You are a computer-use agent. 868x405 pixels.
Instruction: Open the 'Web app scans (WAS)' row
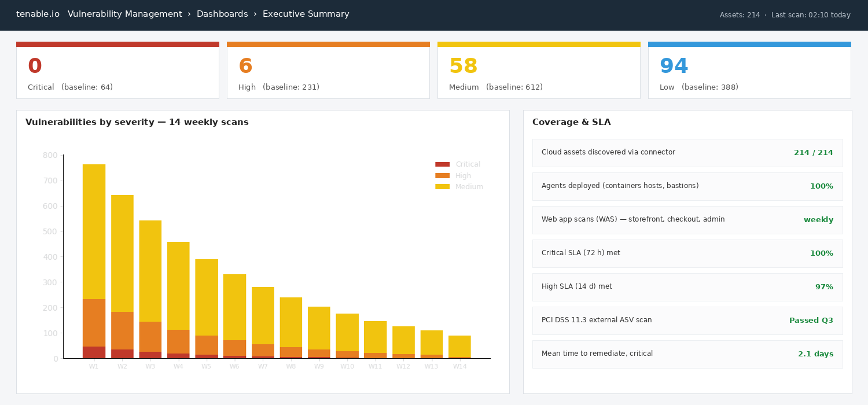click(687, 220)
